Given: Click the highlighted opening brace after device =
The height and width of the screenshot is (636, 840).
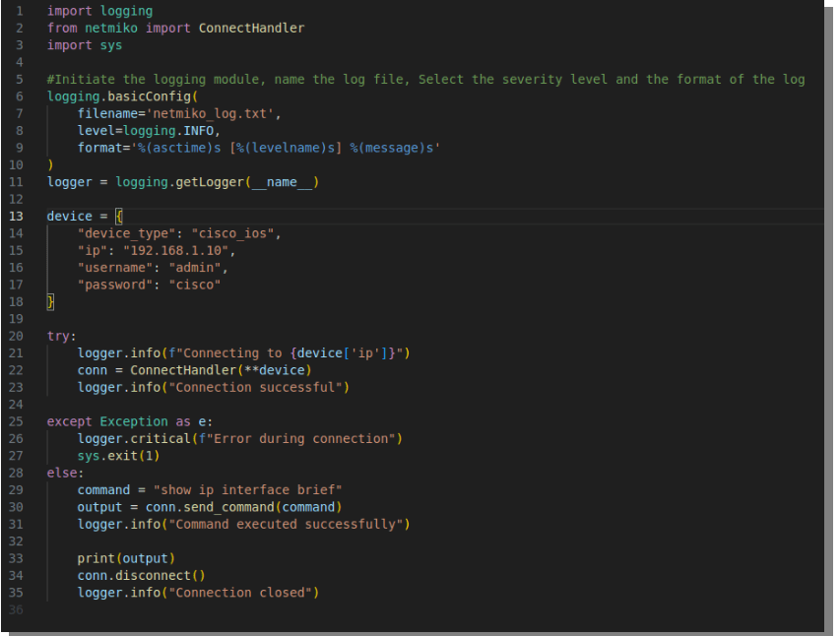Looking at the screenshot, I should (119, 216).
